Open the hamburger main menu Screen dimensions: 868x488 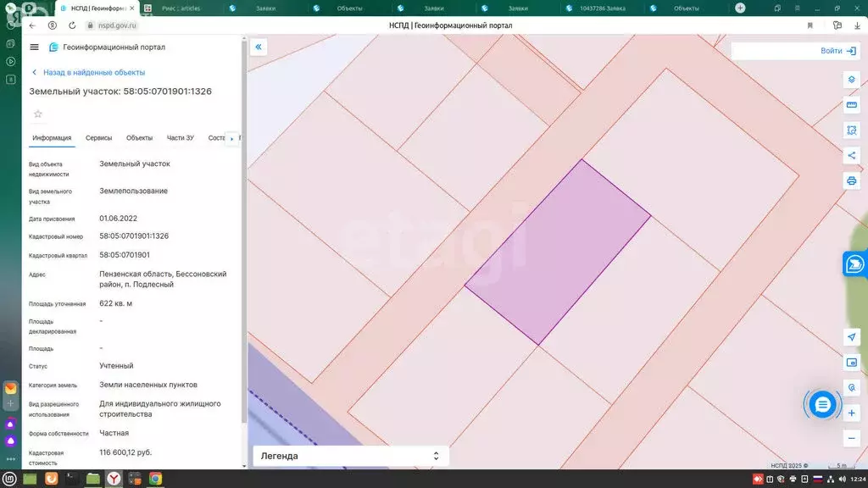(34, 47)
